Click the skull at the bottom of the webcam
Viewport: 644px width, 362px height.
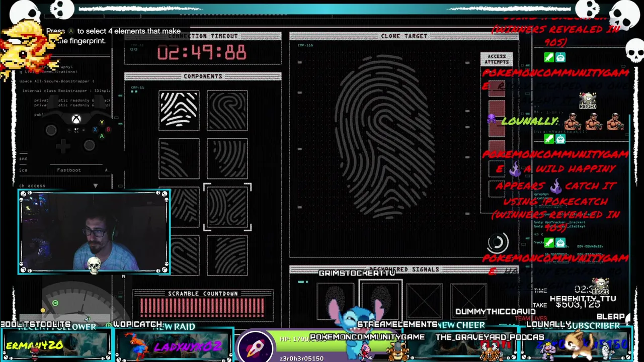coord(94,265)
